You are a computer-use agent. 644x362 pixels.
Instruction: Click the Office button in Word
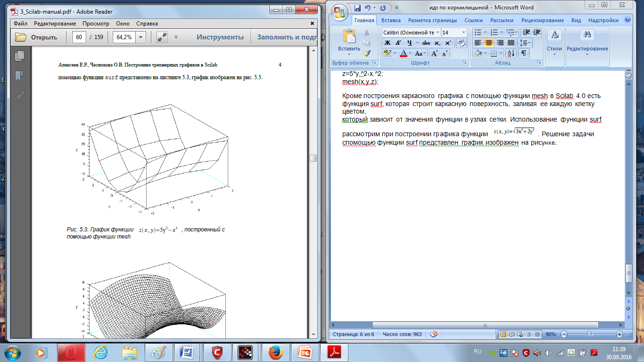tap(339, 12)
